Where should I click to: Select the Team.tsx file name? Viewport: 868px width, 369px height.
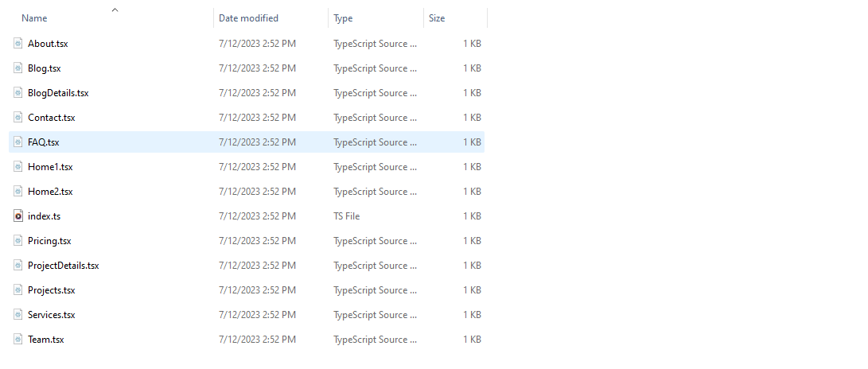click(x=46, y=339)
